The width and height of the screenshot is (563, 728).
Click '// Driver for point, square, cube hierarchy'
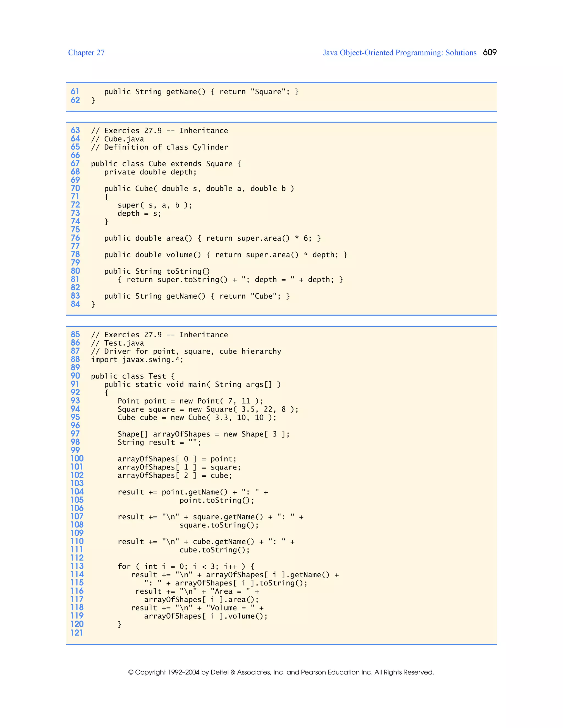(186, 351)
